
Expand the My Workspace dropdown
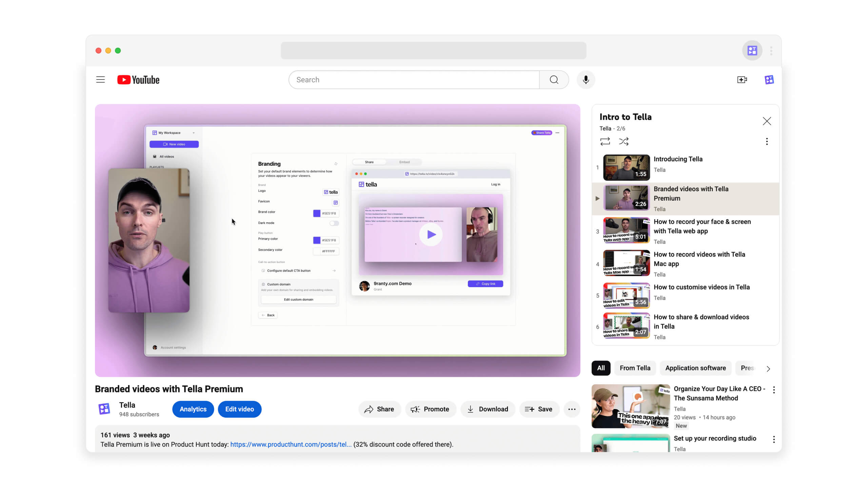tap(174, 133)
